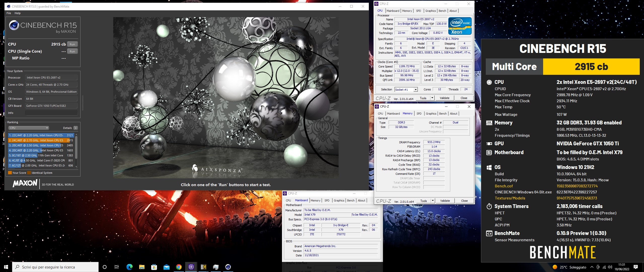This screenshot has width=644, height=272.
Task: Open the Ranking CPU dropdown in Cinebench
Action: pyautogui.click(x=29, y=128)
